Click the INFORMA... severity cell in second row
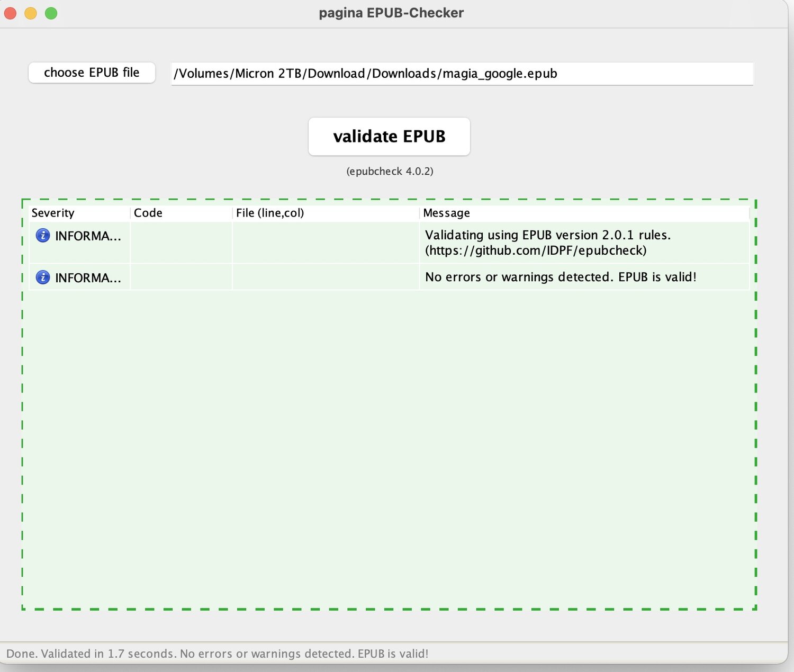Screen dimensions: 794x672 [x=79, y=277]
